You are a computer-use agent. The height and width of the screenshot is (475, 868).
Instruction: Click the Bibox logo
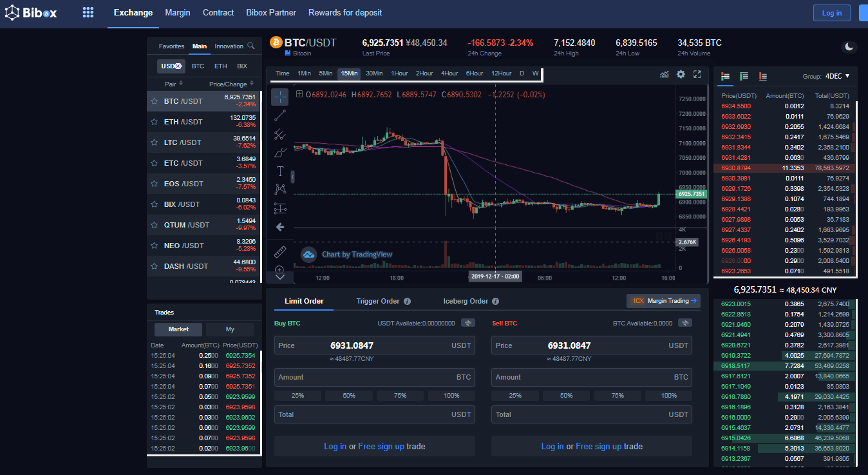point(31,12)
